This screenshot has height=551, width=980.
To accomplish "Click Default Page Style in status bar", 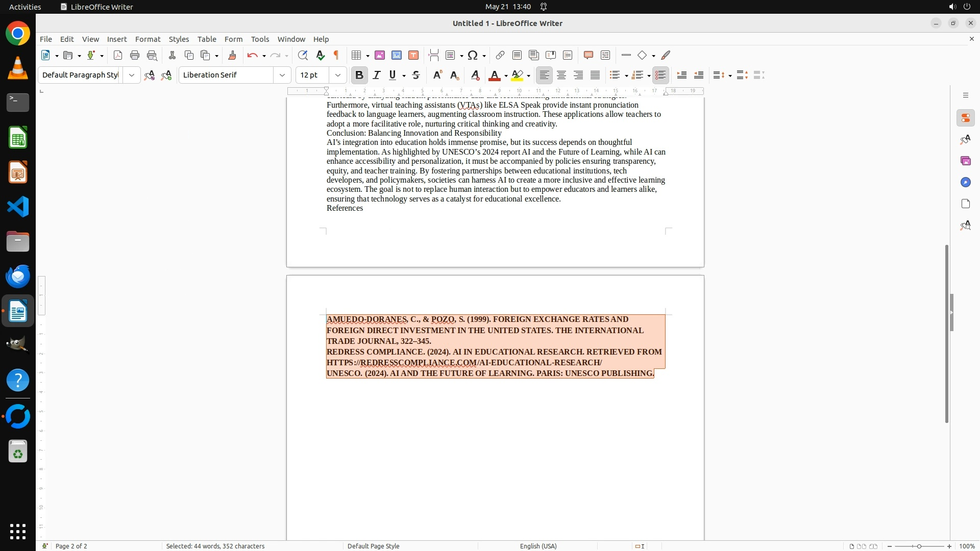I will (x=373, y=546).
